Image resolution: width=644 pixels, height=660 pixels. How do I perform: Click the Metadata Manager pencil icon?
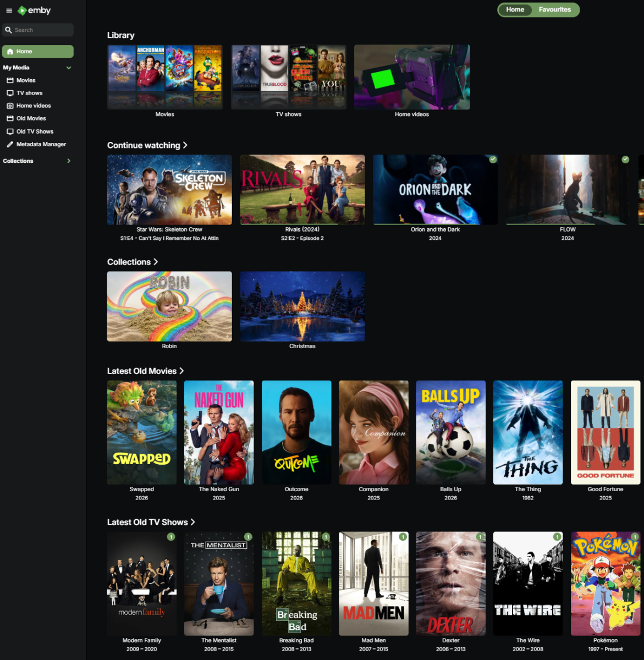pos(10,144)
